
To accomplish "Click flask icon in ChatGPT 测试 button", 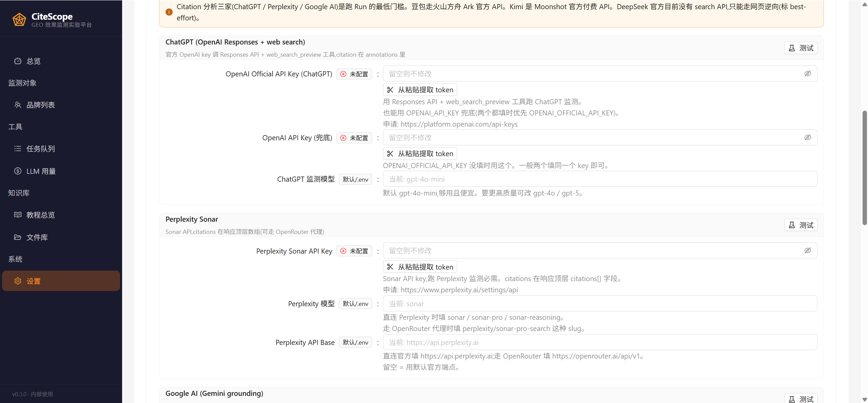I will [792, 48].
